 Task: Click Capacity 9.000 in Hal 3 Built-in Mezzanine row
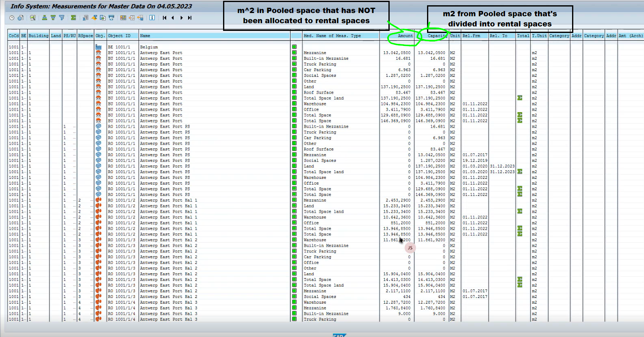[439, 314]
